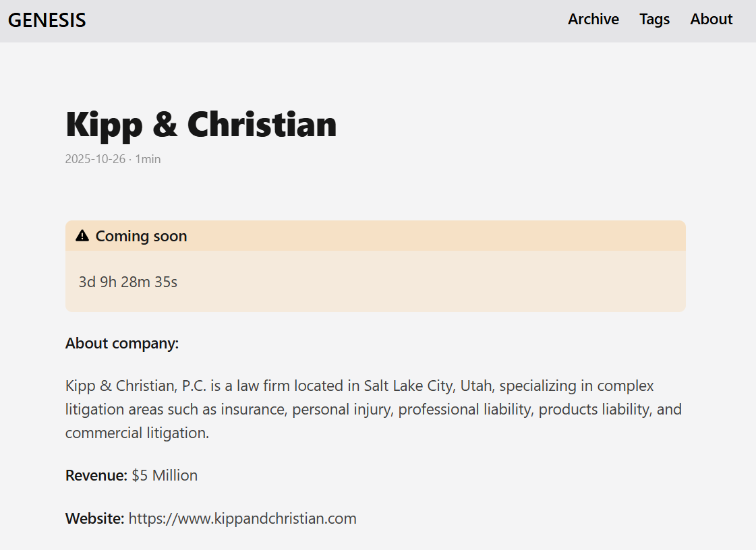Select the Kipp & Christian article title
Screen dimensions: 756x550
200,124
